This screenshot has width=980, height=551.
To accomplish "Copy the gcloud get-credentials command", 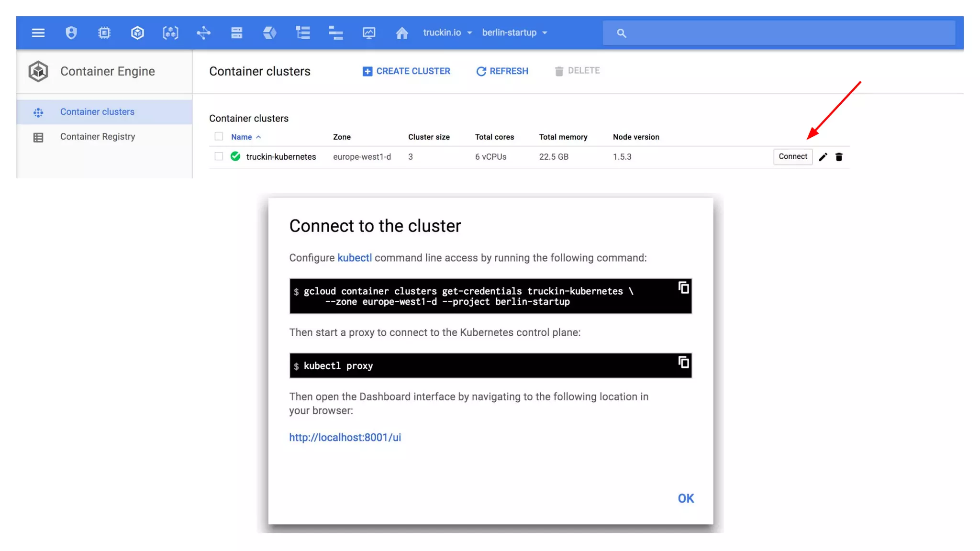I will click(684, 287).
